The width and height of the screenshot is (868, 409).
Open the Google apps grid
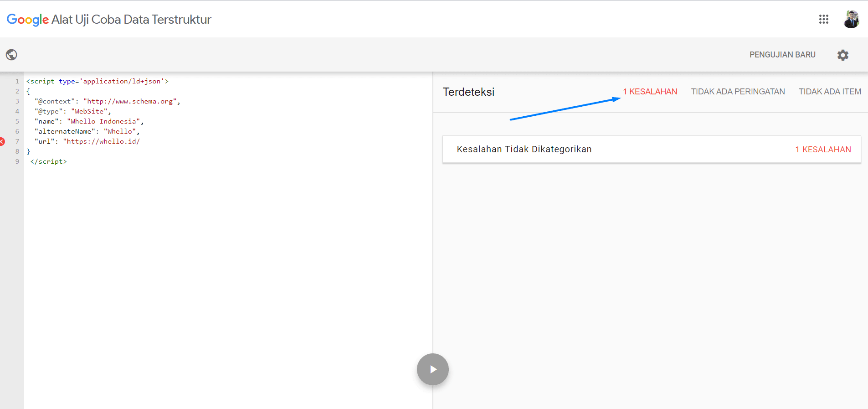[823, 19]
